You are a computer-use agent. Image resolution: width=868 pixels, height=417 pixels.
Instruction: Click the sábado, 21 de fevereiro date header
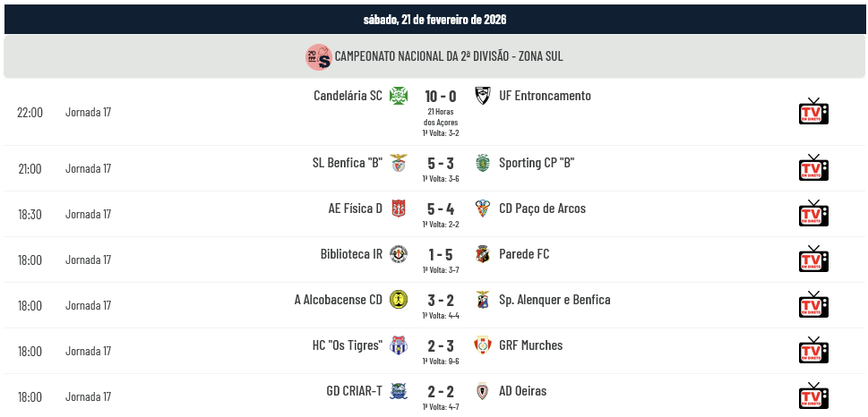coord(434,19)
